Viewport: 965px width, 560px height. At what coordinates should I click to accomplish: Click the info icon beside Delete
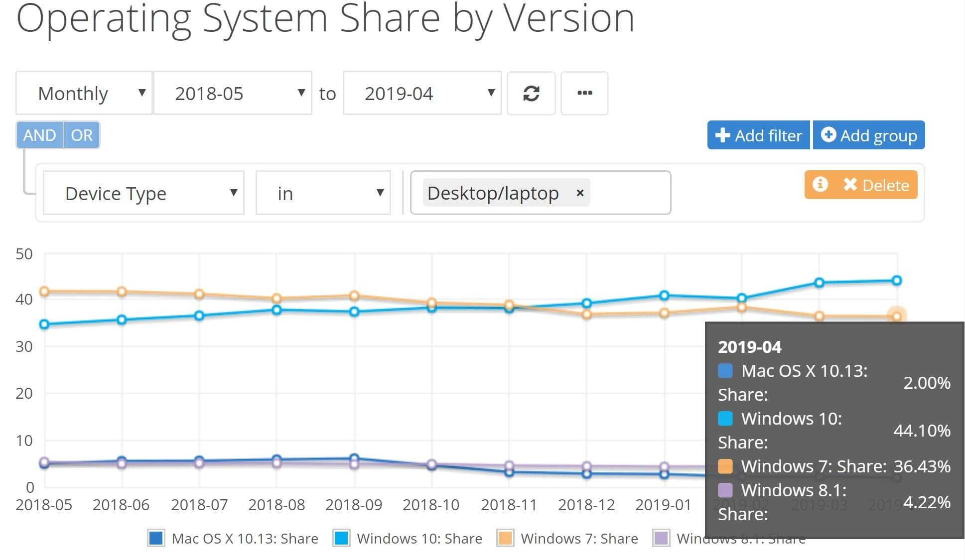[820, 185]
